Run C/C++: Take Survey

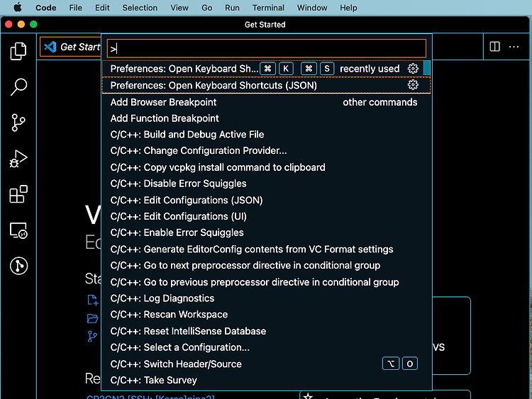(266, 381)
